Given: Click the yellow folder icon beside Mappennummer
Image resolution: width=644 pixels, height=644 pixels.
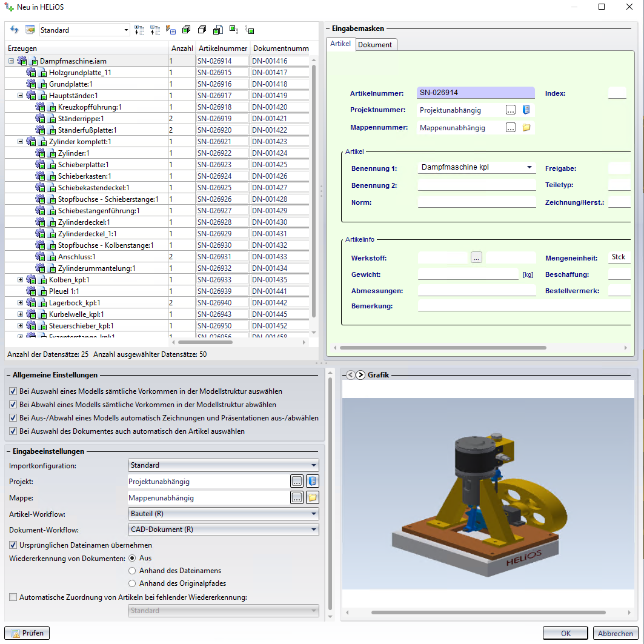Looking at the screenshot, I should coord(526,127).
